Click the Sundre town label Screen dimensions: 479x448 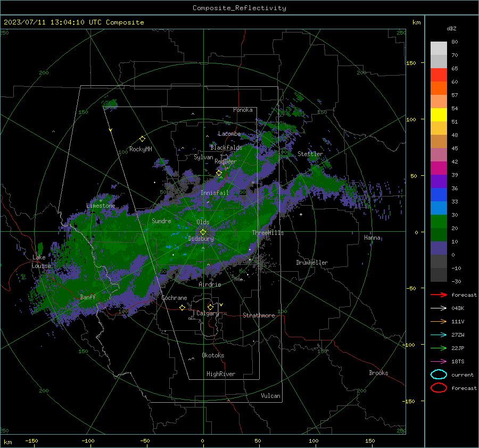161,221
